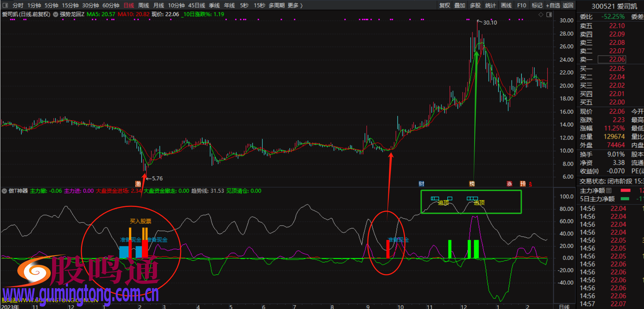The image size is (644, 309).
Task: Click the 预 forecast marker icon
Action: click(x=523, y=184)
